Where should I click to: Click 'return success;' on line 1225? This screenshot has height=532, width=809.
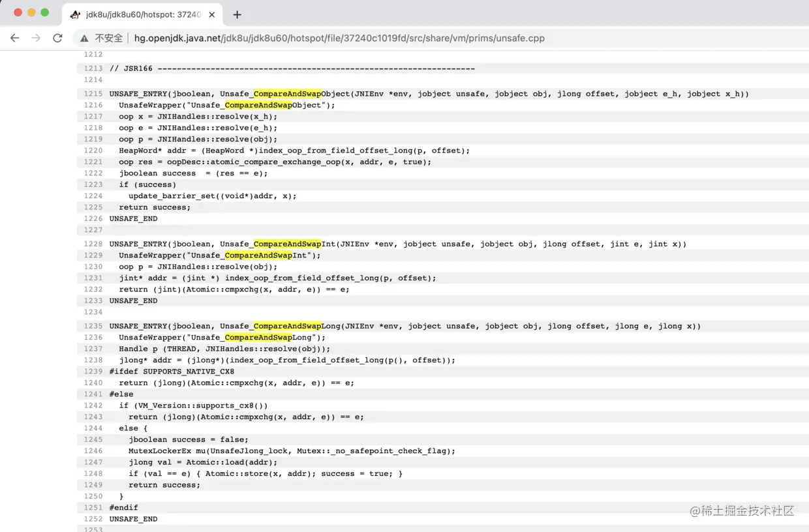[x=155, y=207]
